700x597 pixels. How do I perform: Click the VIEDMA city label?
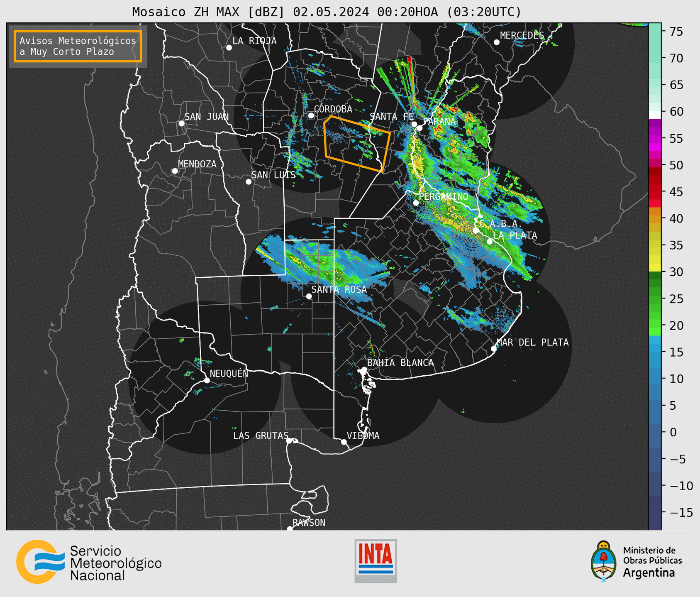[x=363, y=436]
